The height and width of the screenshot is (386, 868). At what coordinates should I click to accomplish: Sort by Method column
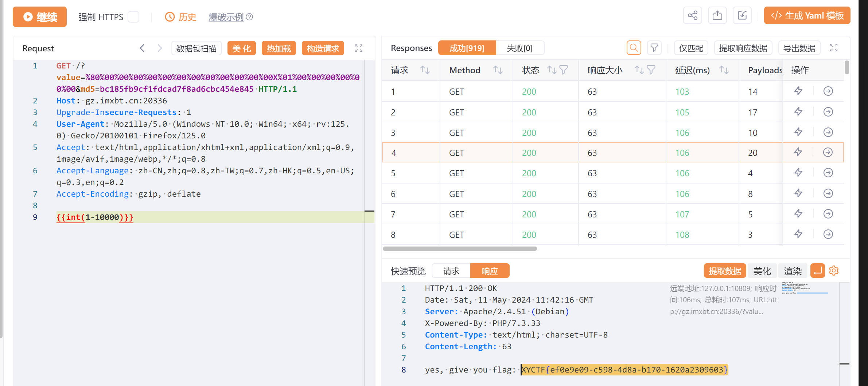(498, 70)
